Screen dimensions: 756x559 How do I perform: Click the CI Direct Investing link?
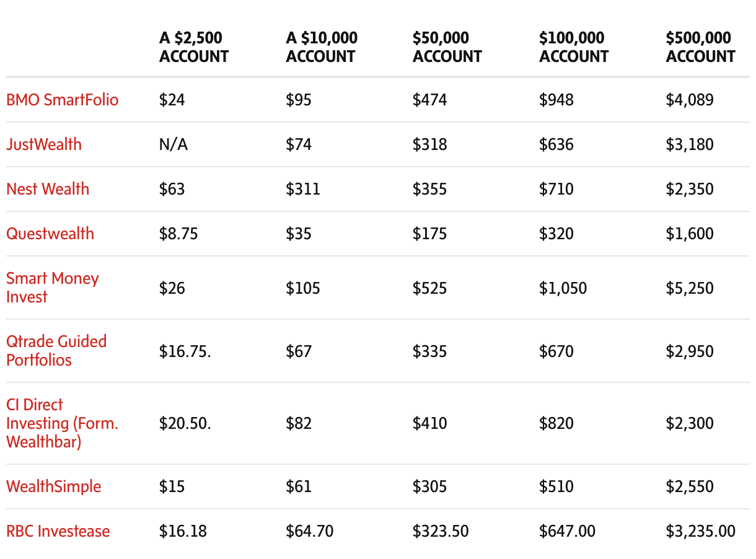point(62,423)
